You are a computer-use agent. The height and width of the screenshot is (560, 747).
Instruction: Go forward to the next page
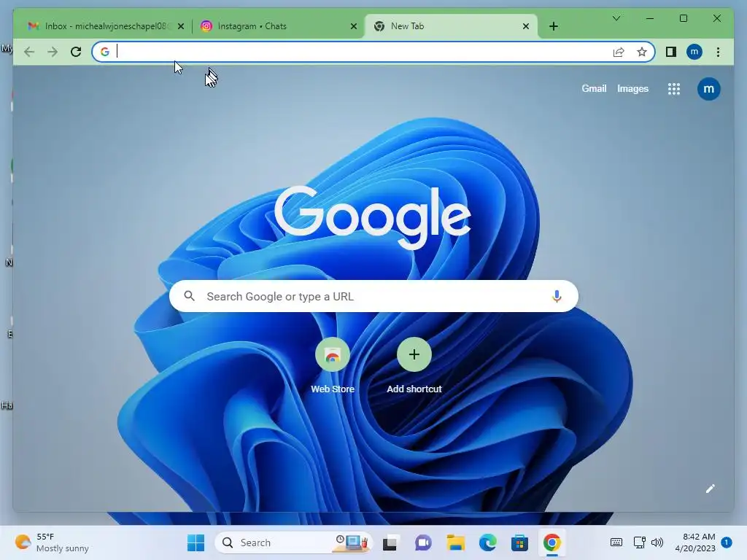53,52
